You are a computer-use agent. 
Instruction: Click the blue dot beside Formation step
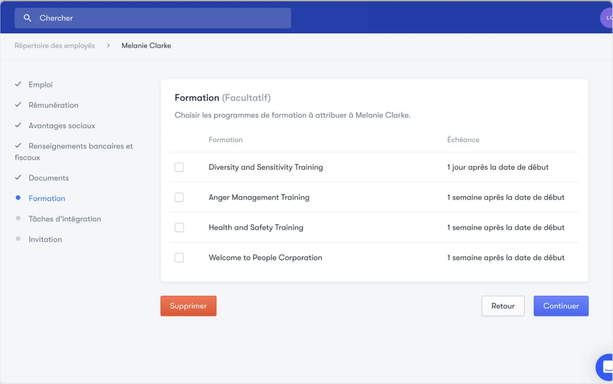coord(18,198)
